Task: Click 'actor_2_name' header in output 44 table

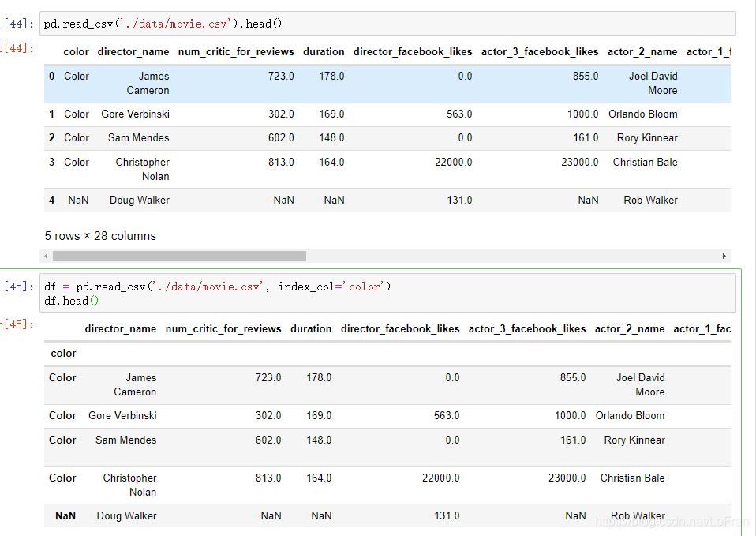Action: [642, 51]
